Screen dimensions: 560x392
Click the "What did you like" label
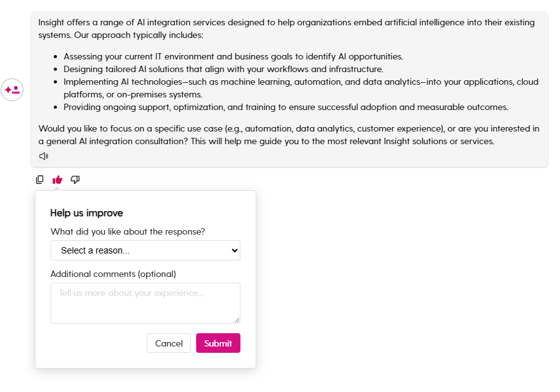128,231
